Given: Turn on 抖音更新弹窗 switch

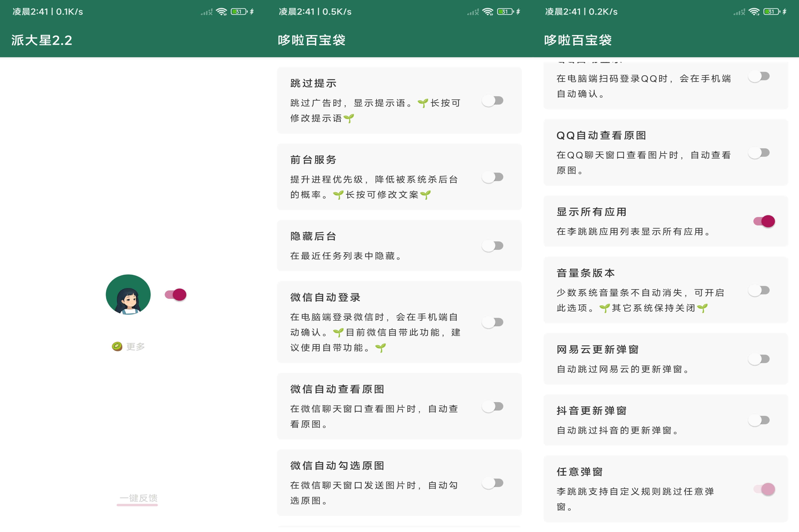Looking at the screenshot, I should 759,420.
